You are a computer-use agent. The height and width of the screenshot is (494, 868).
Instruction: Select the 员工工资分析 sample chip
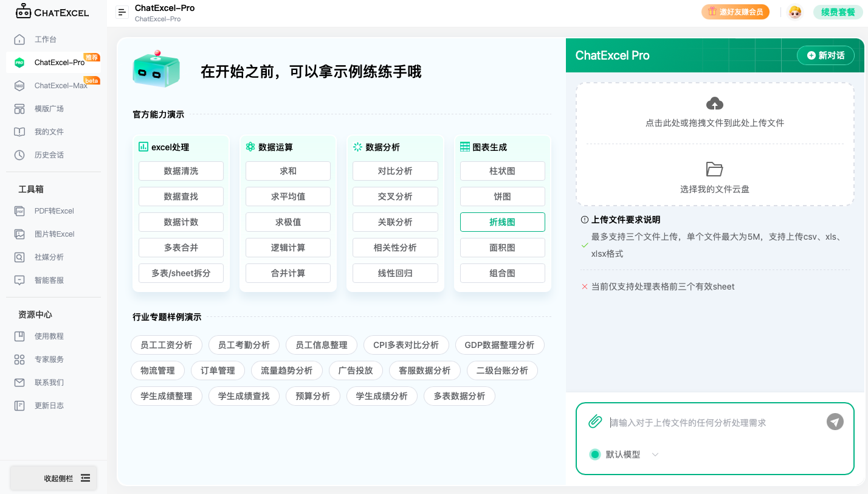tap(167, 345)
